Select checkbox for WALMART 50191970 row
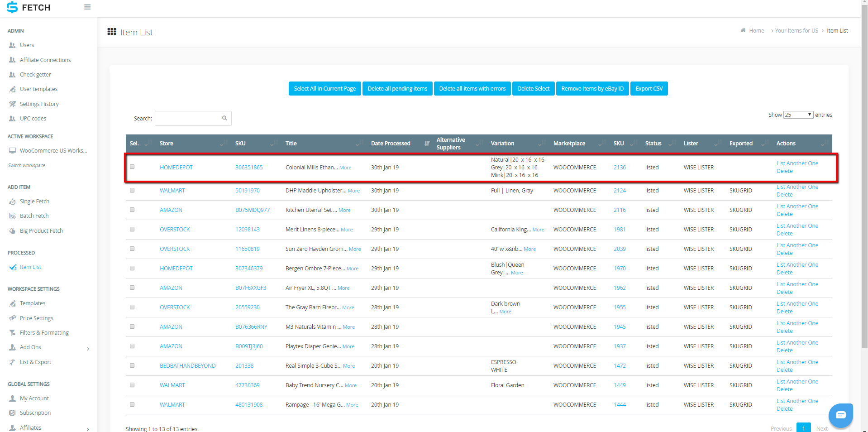 [132, 190]
